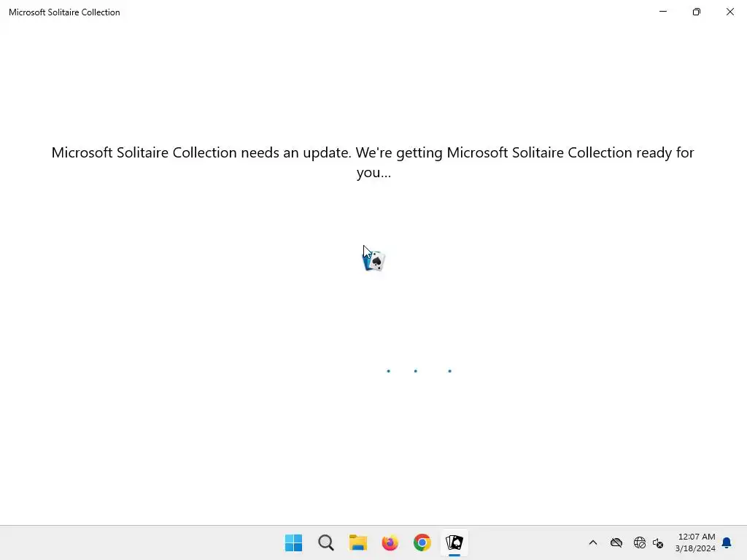Open Firefox from the taskbar

click(x=390, y=542)
